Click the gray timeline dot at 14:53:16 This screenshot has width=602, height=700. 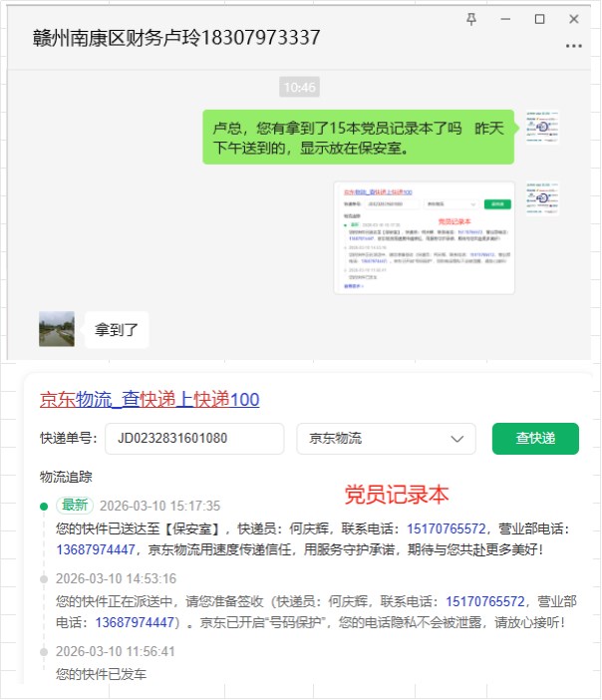pos(43,579)
